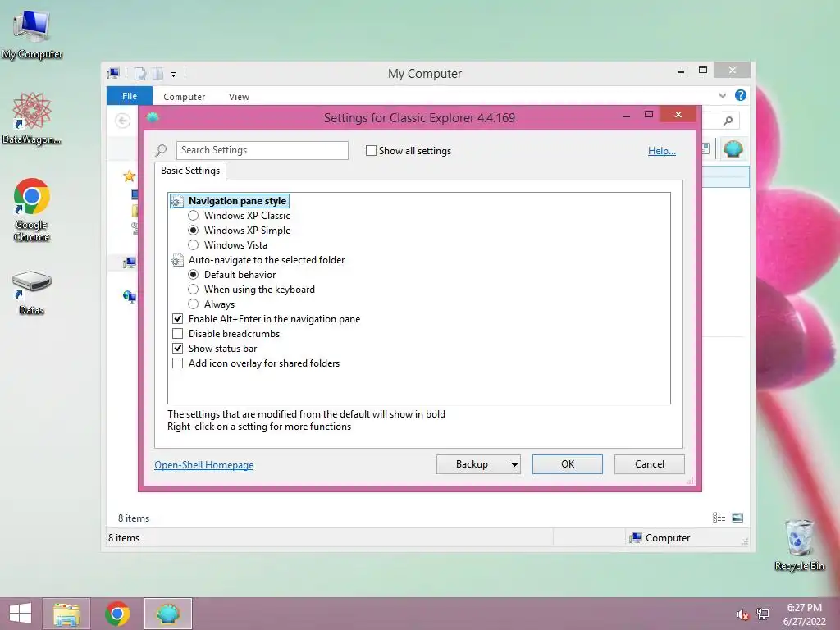Check Add icon overlay for shared folders
The width and height of the screenshot is (840, 630).
pyautogui.click(x=178, y=363)
